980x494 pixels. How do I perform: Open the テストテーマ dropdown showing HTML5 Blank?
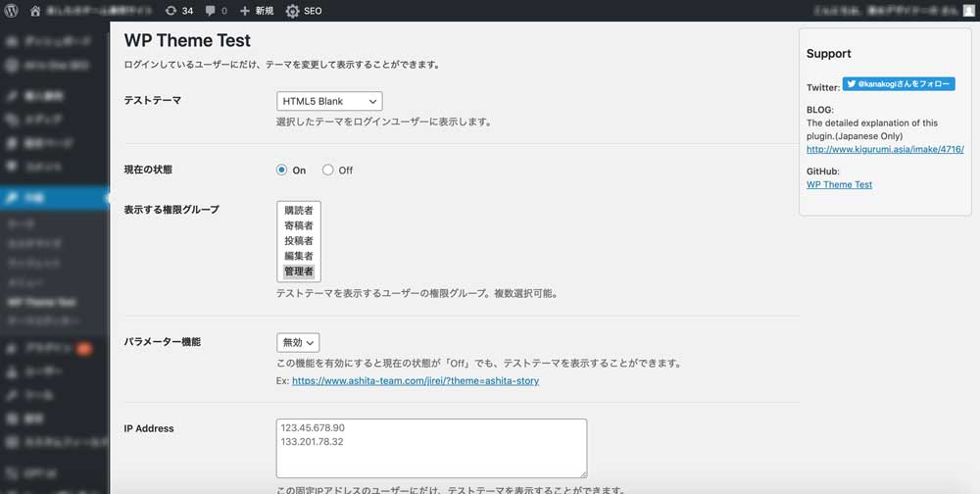click(329, 101)
